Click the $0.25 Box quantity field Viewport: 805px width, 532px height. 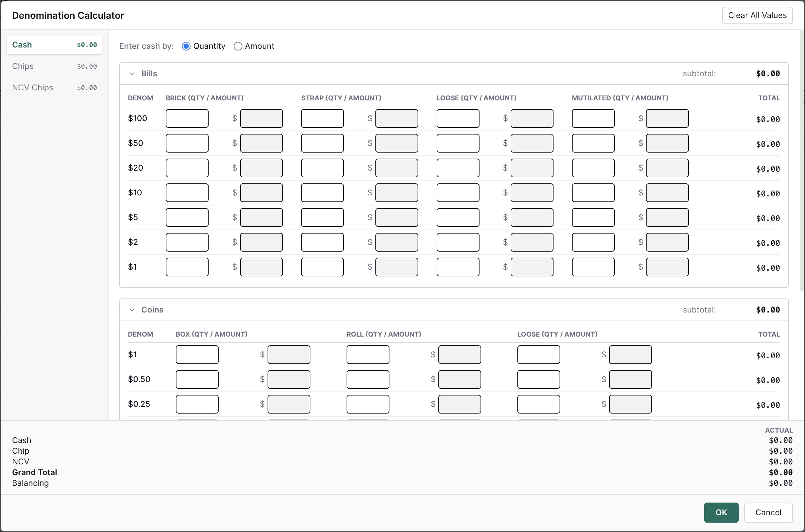point(197,404)
